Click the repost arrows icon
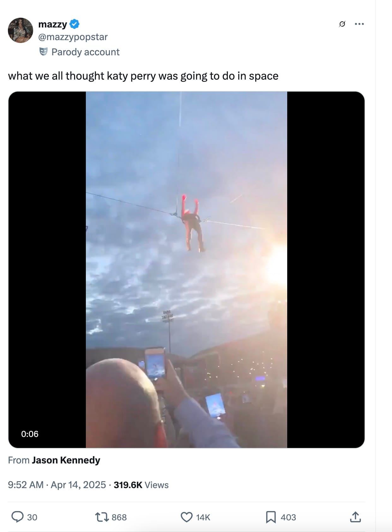Screen dimensions: 392x532 coord(102,517)
